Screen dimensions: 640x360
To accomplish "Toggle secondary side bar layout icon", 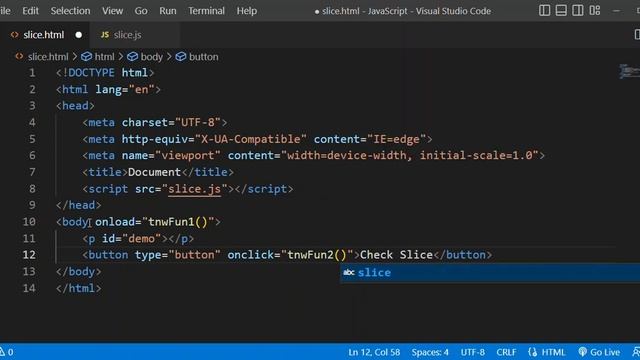I will 578,11.
